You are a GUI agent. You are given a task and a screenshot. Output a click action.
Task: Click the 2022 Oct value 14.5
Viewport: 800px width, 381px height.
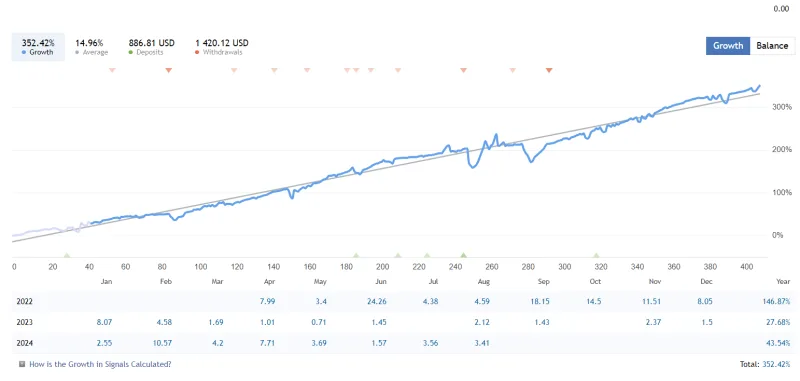pyautogui.click(x=594, y=301)
